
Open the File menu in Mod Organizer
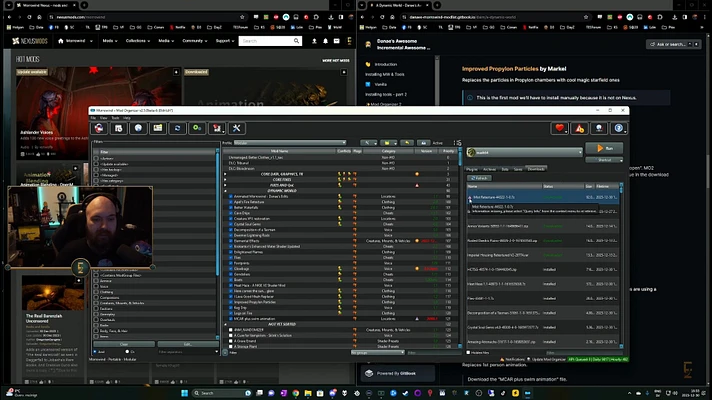click(x=93, y=118)
